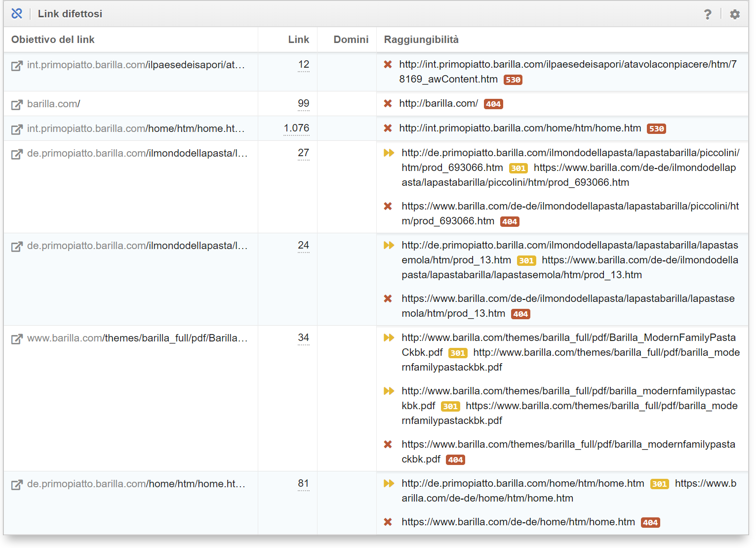
Task: Click link count 12
Action: (304, 65)
